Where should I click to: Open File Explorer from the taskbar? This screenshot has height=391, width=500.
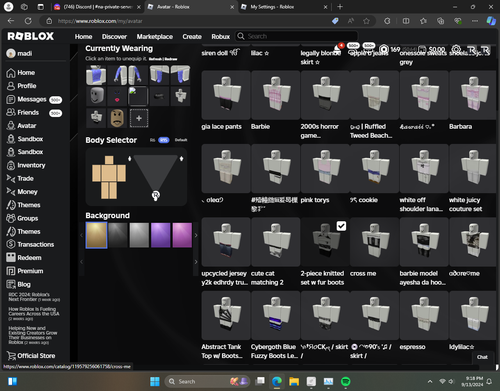coord(294,381)
